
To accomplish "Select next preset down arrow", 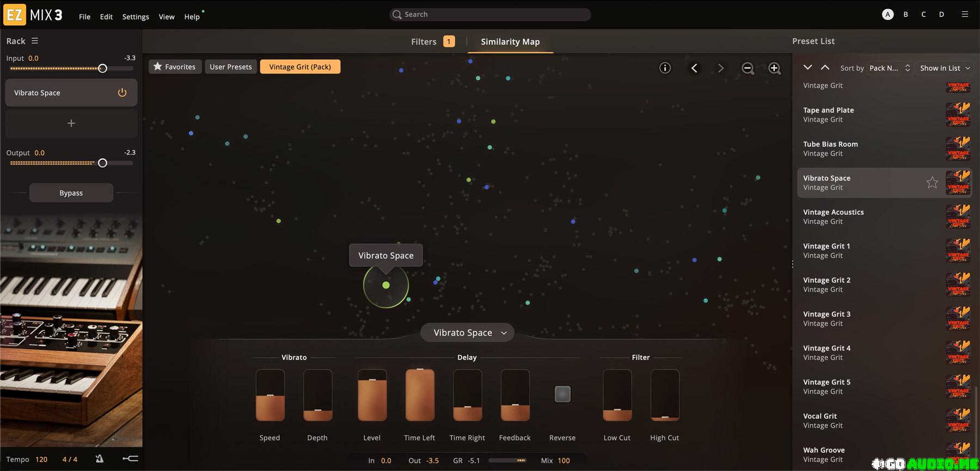I will click(808, 67).
